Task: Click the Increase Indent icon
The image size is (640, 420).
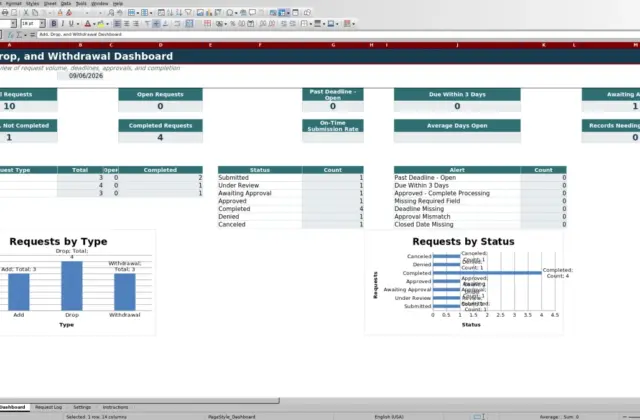Action: [284, 24]
